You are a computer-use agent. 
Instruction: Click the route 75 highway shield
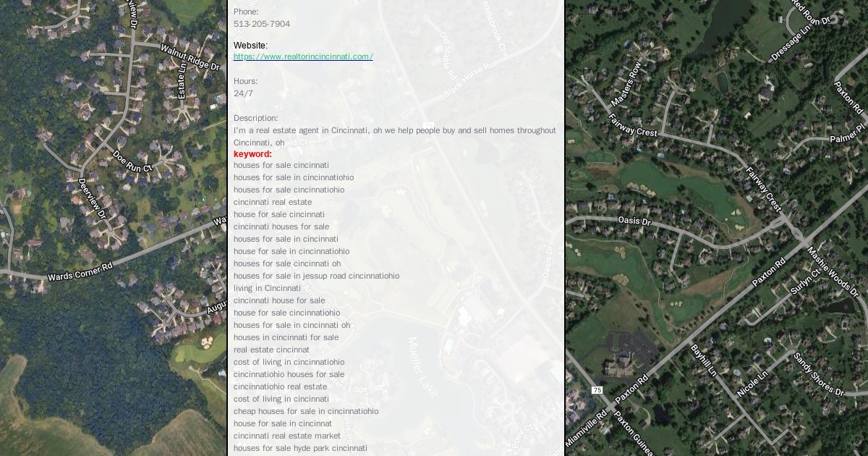click(597, 390)
